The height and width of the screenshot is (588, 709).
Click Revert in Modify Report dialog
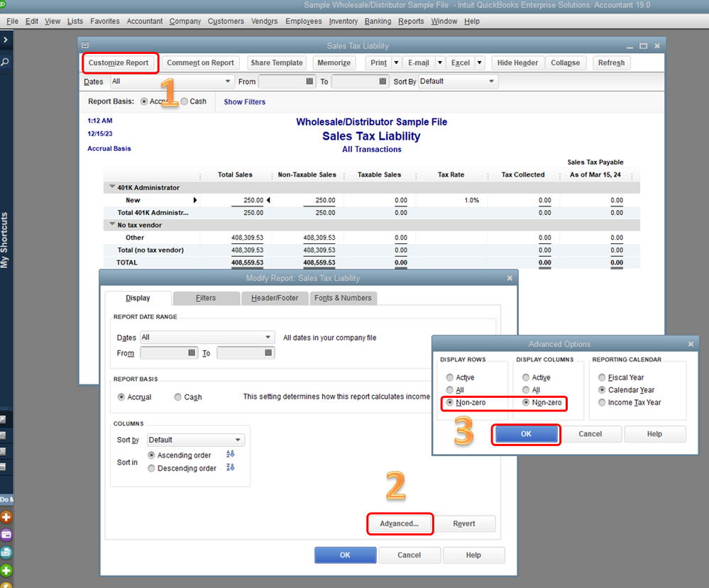point(464,524)
